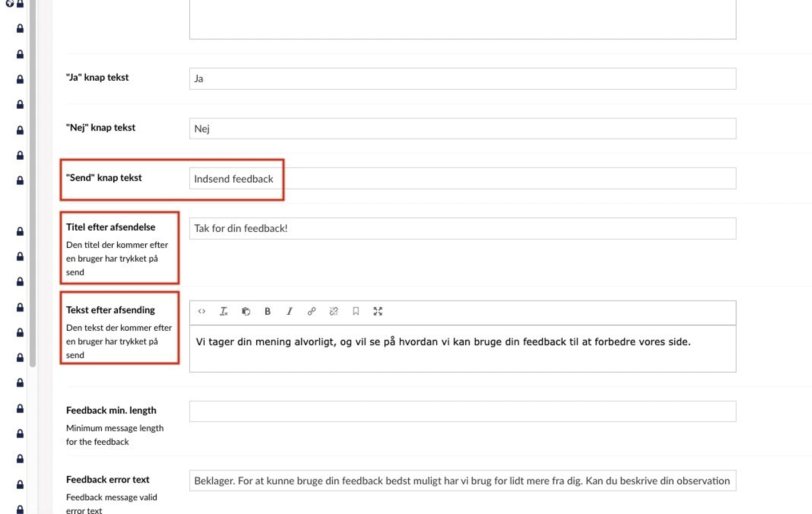Expand the editor to fullscreen
The image size is (812, 514).
click(x=378, y=311)
